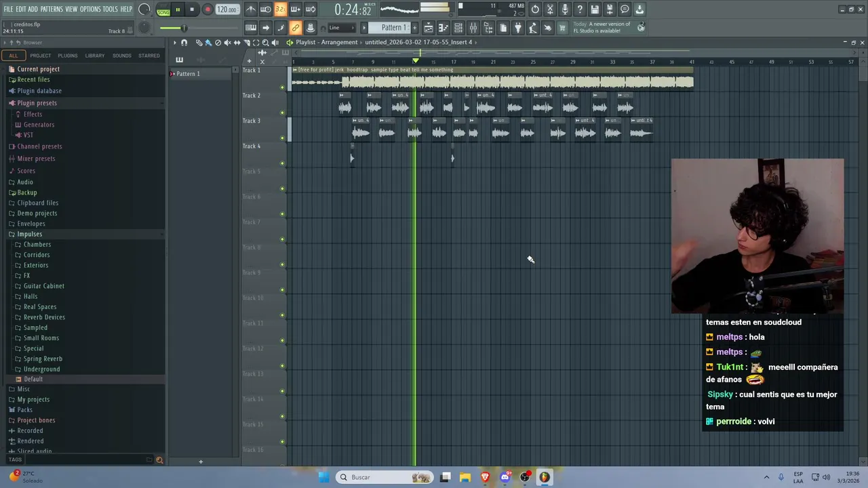Toggle countdown before recording (3.2.1)

point(280,9)
